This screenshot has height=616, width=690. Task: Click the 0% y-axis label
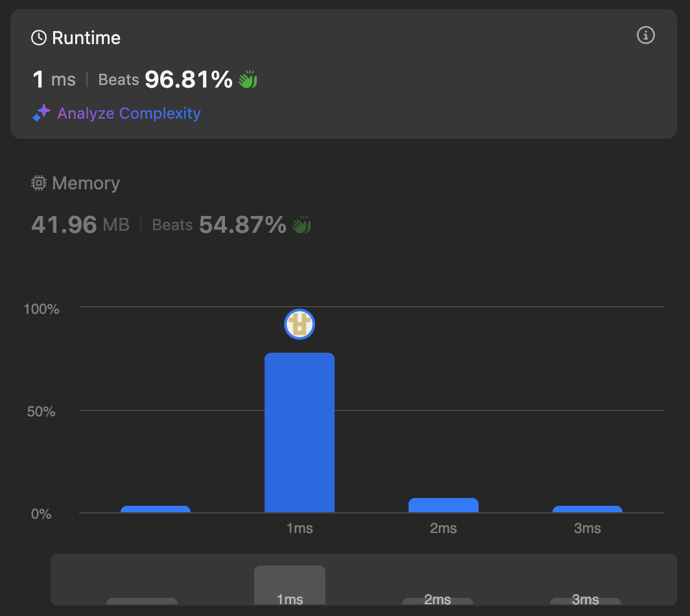[41, 514]
